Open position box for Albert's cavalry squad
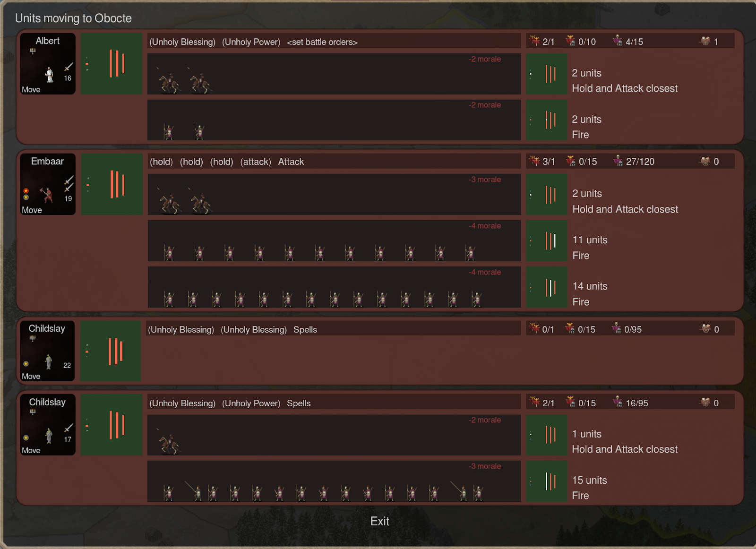 click(547, 74)
